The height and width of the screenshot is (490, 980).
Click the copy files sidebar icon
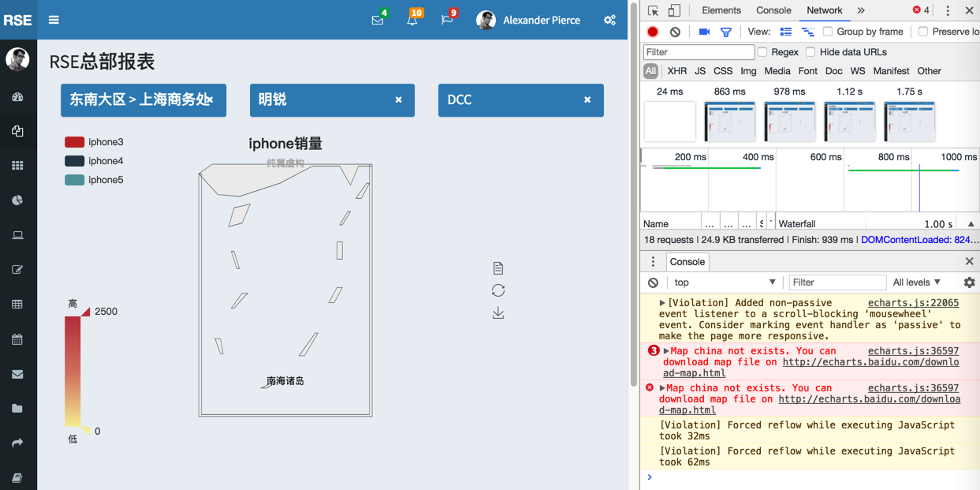(x=17, y=131)
